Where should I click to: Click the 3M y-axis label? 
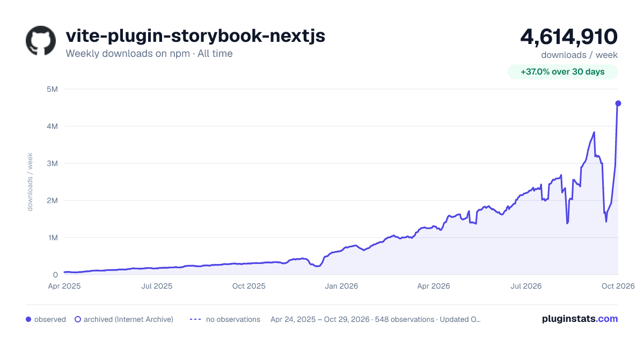pos(52,163)
